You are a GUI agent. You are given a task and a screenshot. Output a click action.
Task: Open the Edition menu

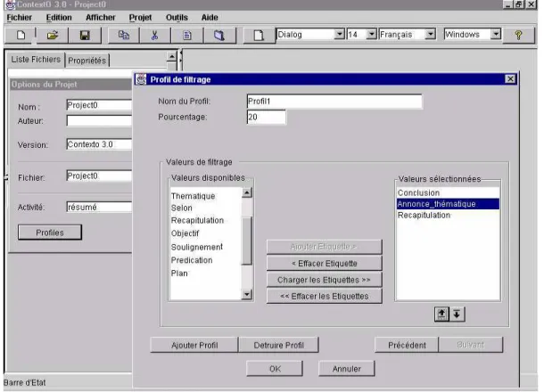tap(59, 17)
